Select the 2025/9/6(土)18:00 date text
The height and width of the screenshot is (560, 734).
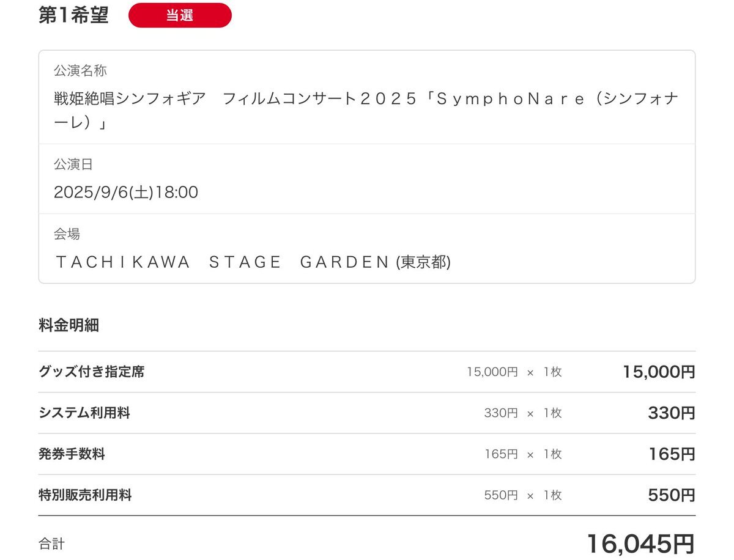point(126,193)
